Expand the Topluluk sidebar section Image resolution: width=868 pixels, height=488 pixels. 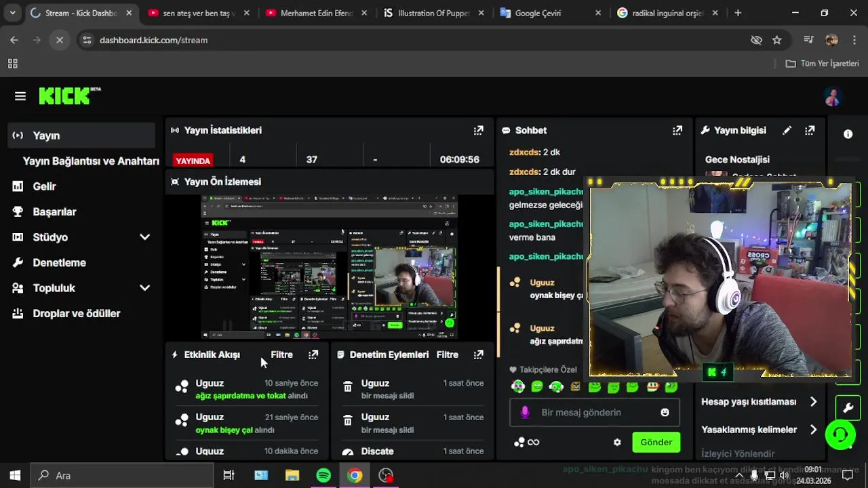(x=144, y=288)
